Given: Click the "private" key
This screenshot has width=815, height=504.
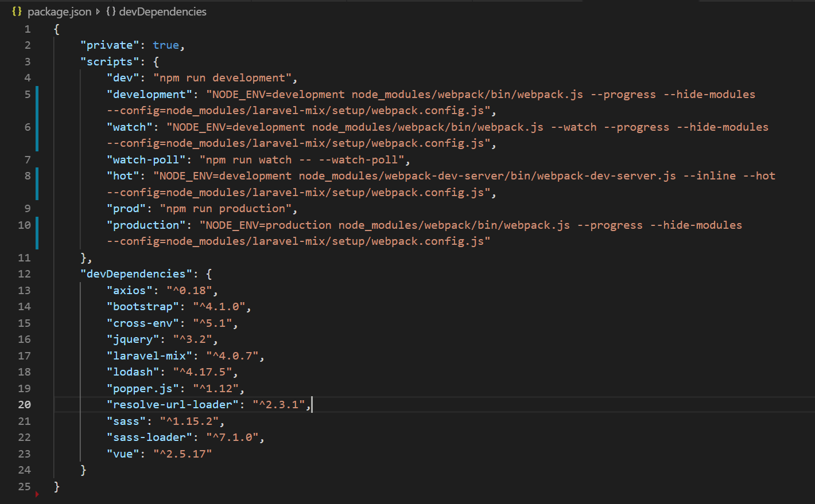Looking at the screenshot, I should point(110,45).
